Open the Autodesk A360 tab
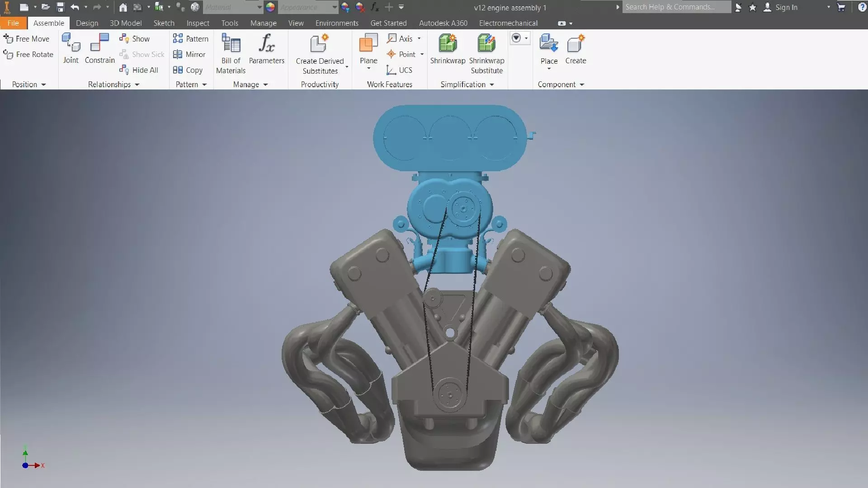Screen dimensions: 868x488 click(x=443, y=23)
